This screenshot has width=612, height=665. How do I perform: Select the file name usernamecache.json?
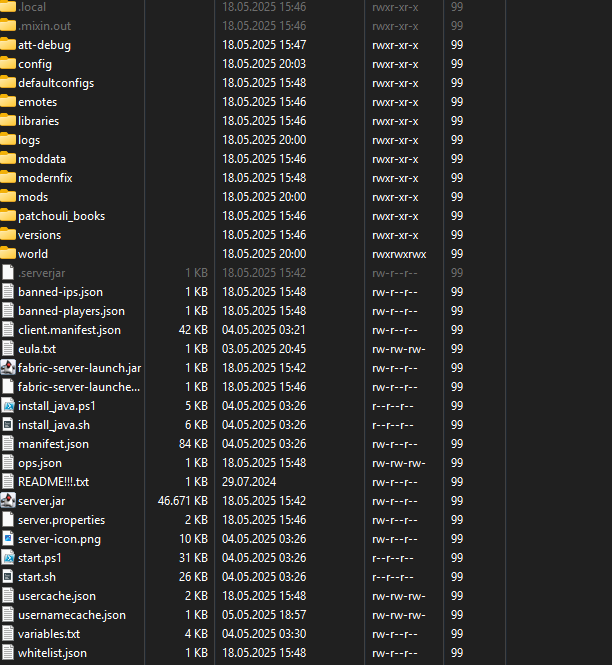72,615
